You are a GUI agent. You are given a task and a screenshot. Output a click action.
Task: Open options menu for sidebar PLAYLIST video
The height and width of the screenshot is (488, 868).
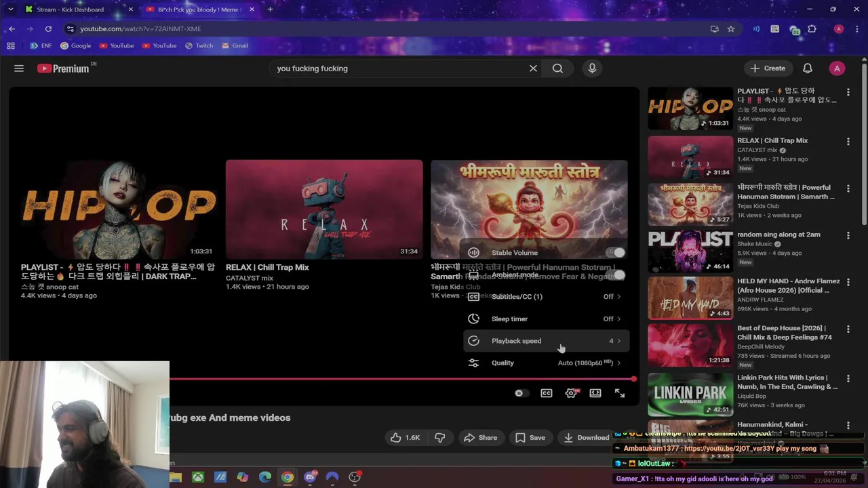pyautogui.click(x=848, y=92)
